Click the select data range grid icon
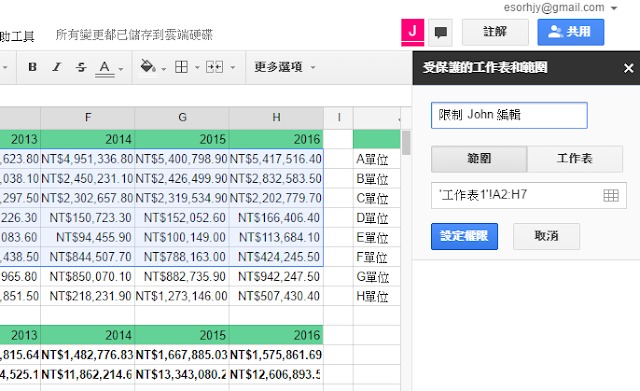 (x=611, y=196)
